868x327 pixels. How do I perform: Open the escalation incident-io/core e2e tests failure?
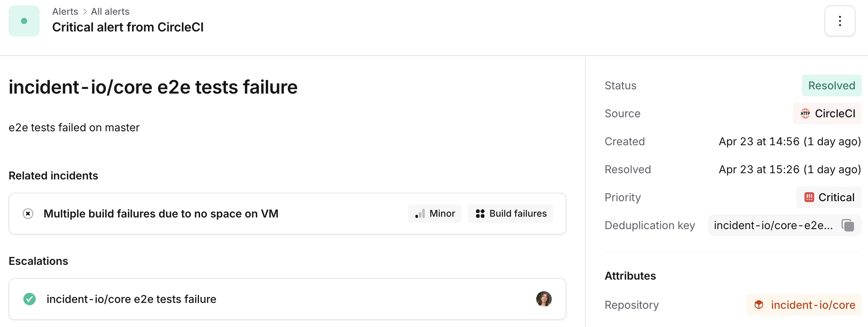click(x=131, y=299)
